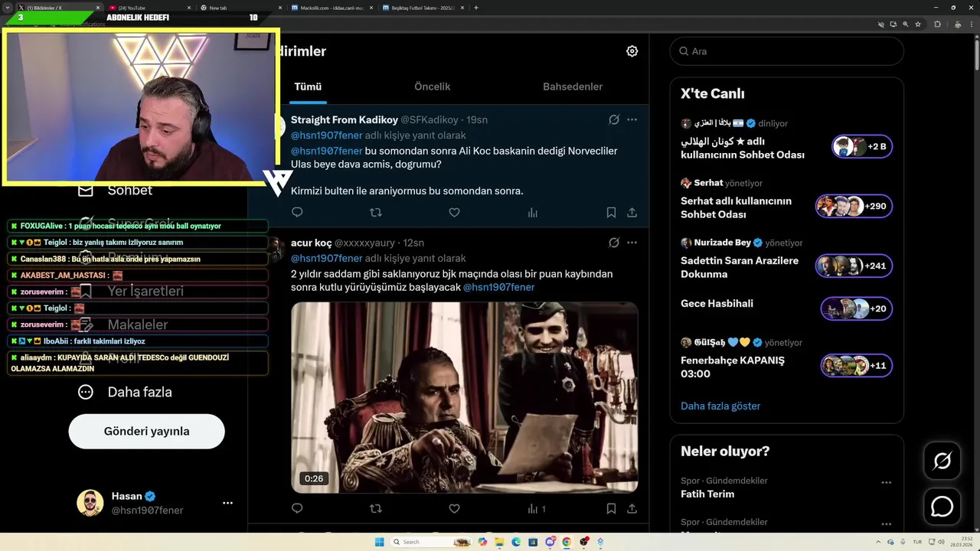Open Chrome tab search dropdown arrow
980x551 pixels.
click(8, 8)
